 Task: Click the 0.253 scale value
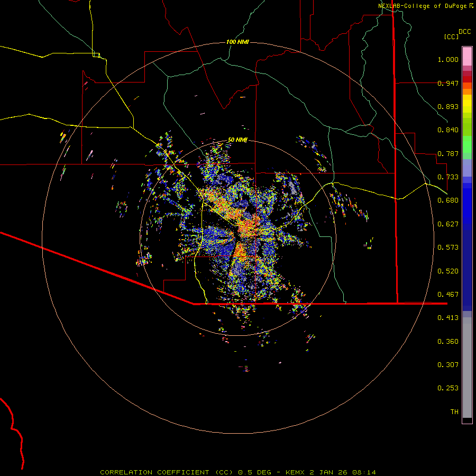coord(448,388)
